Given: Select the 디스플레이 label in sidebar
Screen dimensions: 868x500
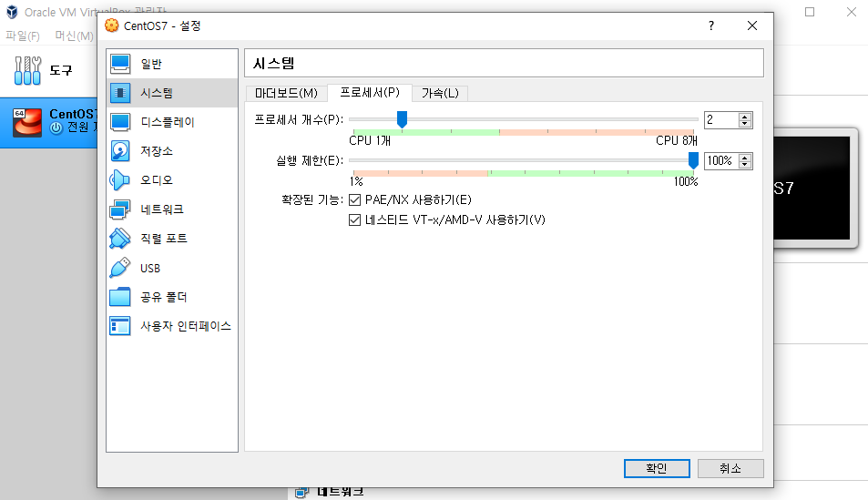Looking at the screenshot, I should (x=168, y=122).
